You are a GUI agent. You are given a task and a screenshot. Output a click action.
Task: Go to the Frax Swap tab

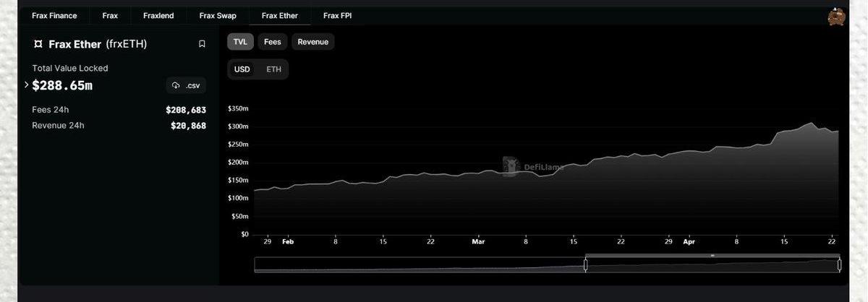click(x=218, y=15)
